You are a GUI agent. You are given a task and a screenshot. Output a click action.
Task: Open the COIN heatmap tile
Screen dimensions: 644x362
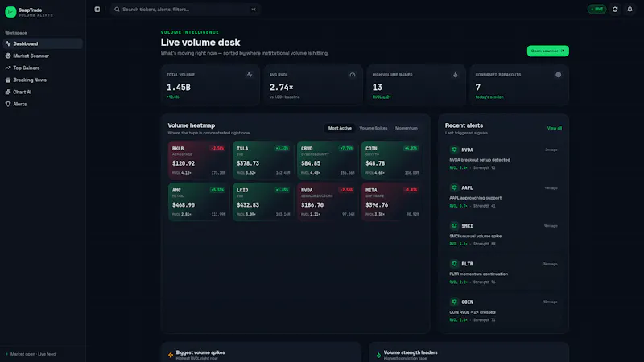[392, 160]
